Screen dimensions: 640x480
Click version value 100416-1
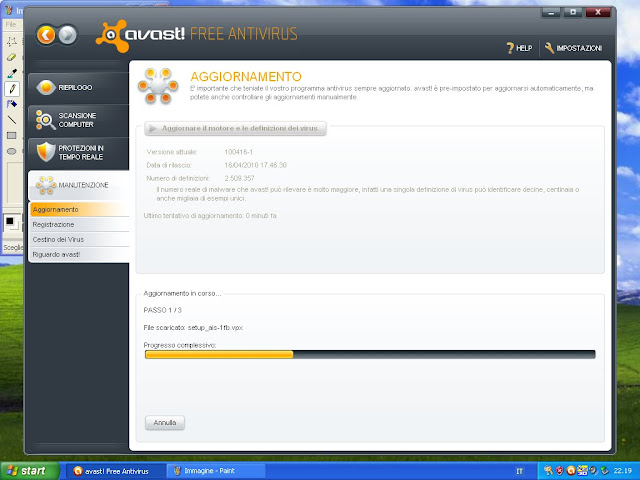239,152
